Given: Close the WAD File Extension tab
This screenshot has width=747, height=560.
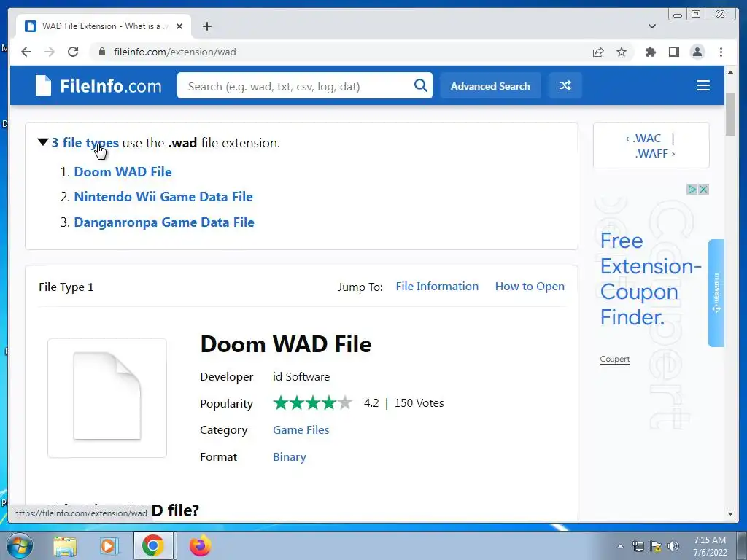Looking at the screenshot, I should click(179, 26).
